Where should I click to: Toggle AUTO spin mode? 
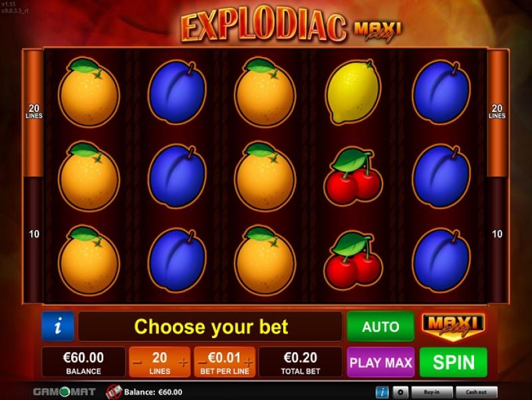pyautogui.click(x=380, y=326)
